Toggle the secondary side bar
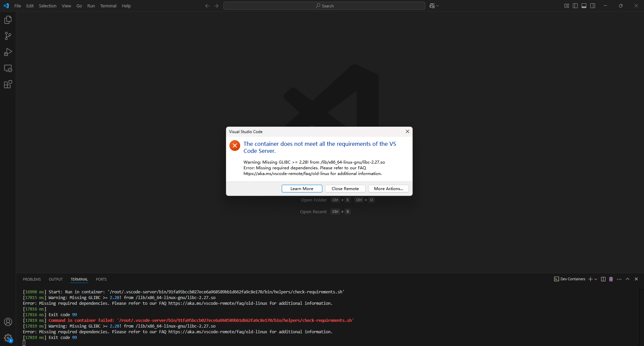Screen dimensions: 644x346 593,6
